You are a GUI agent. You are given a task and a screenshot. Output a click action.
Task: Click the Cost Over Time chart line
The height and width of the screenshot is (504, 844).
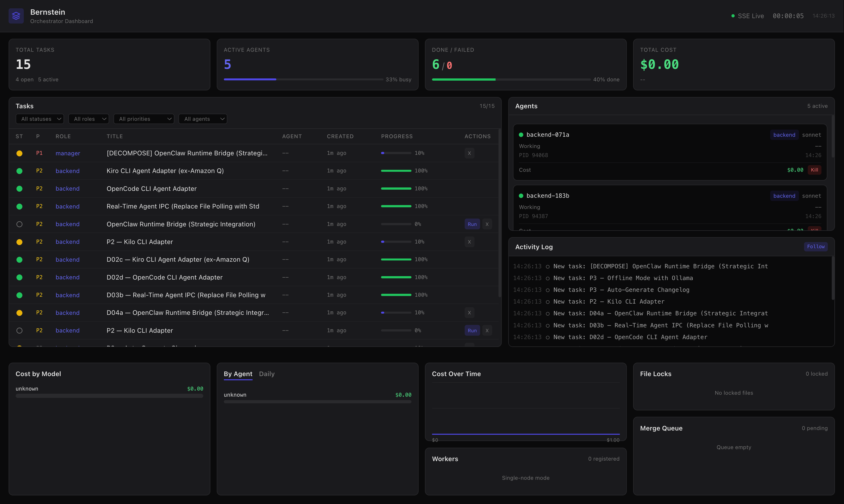coord(526,434)
